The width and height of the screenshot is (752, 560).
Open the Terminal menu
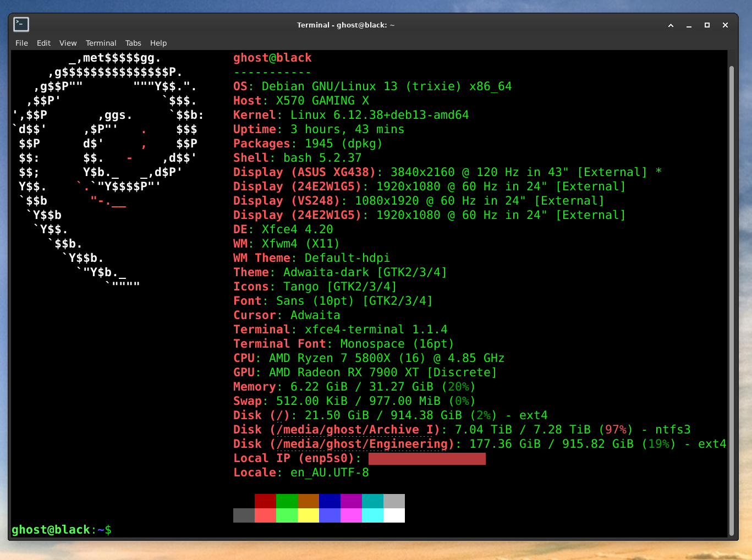[x=101, y=43]
